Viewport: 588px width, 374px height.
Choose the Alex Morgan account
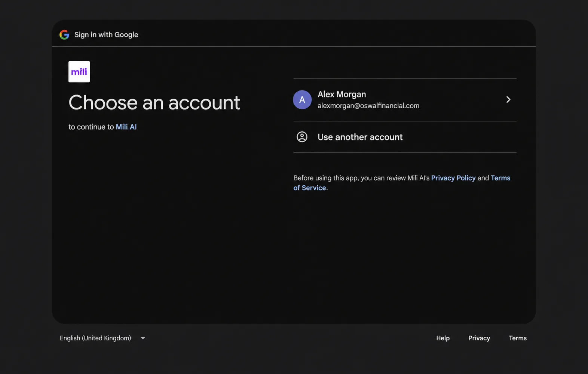pos(405,100)
